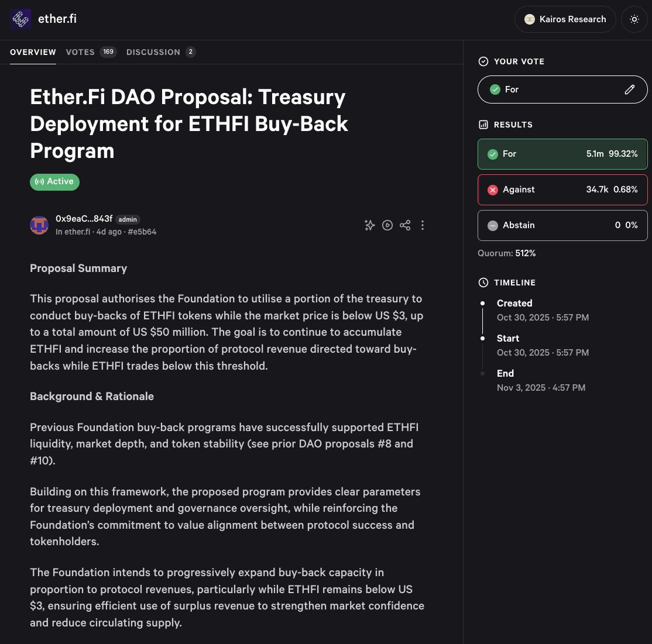
Task: Open the ether.fi space name link
Action: 57,19
